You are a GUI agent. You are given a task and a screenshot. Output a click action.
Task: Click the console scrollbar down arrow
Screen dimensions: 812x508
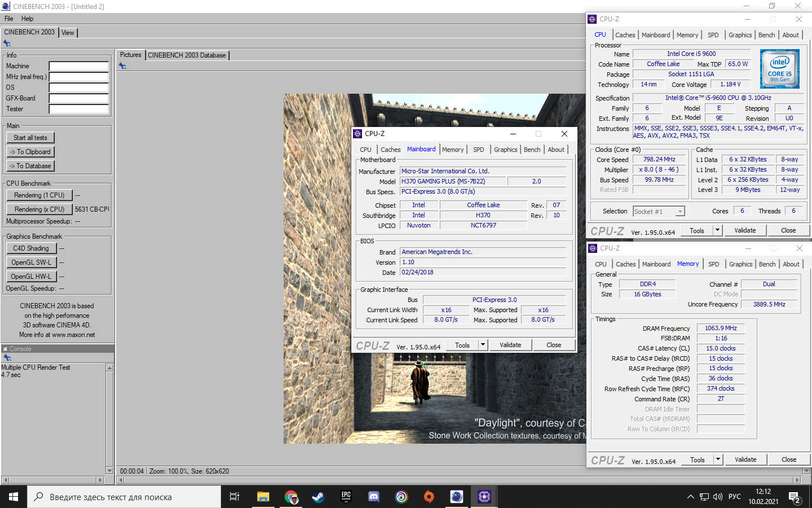click(109, 471)
